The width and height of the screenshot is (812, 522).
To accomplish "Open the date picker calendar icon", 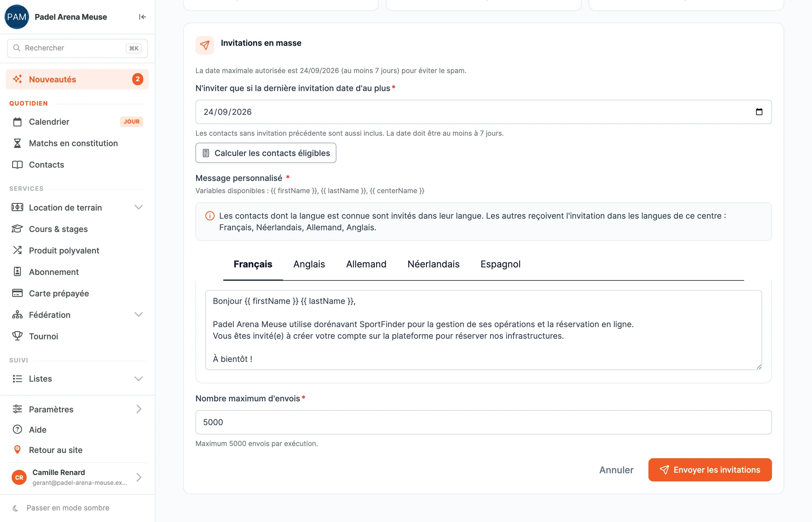I will tap(759, 112).
